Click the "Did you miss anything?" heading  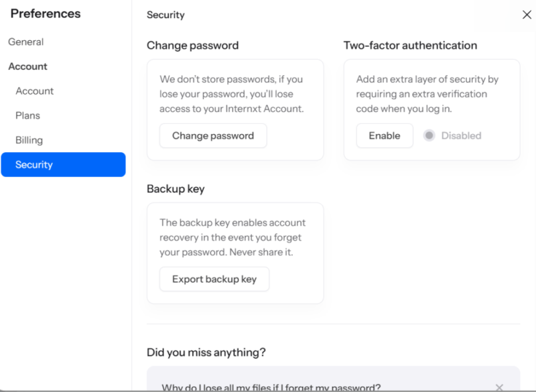tap(206, 352)
